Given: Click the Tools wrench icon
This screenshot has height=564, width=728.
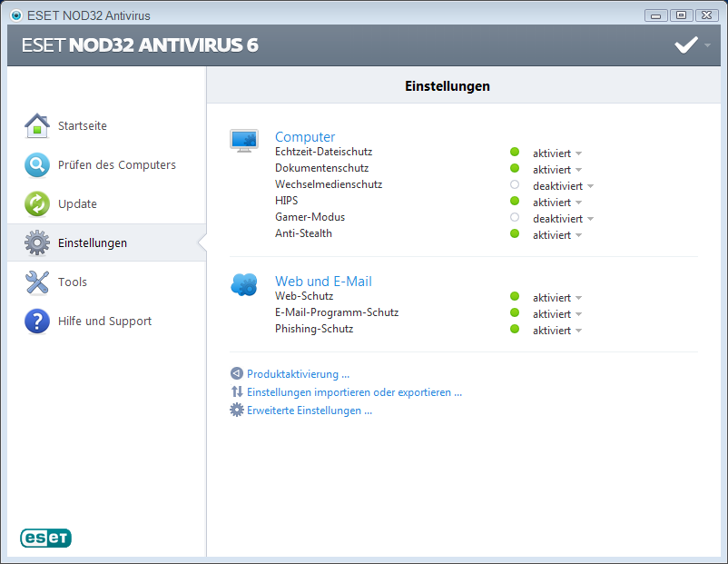Looking at the screenshot, I should pyautogui.click(x=37, y=282).
